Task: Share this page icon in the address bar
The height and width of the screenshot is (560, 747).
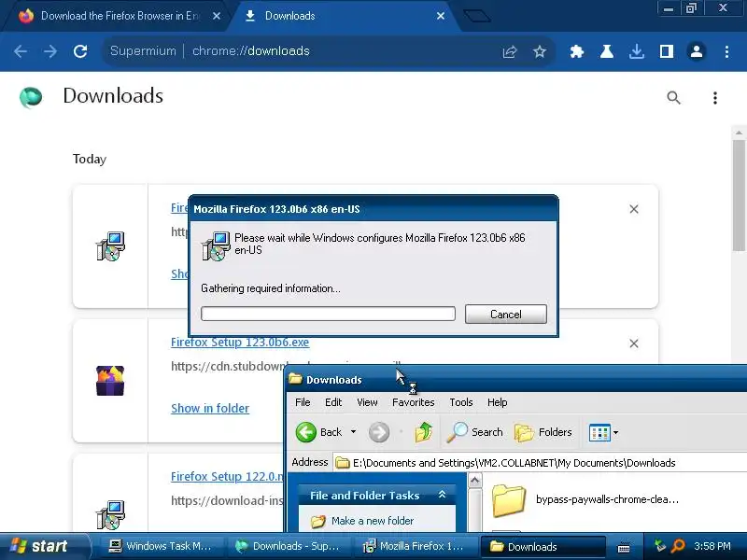Action: click(x=510, y=51)
